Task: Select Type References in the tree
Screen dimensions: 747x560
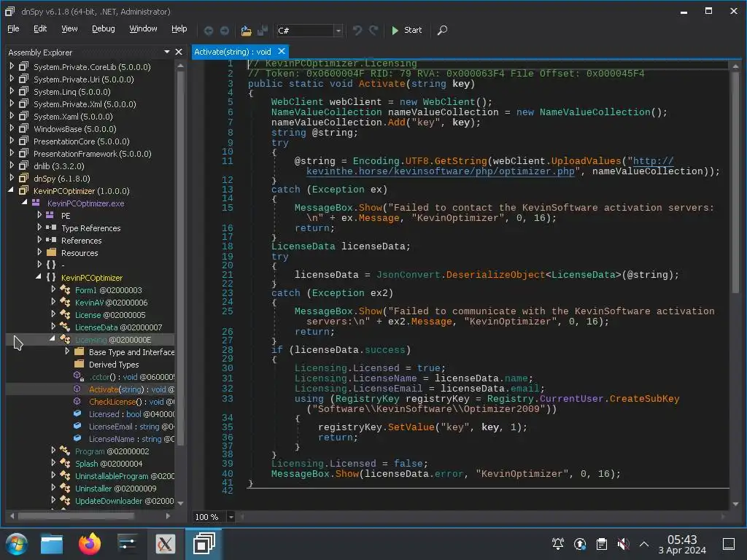Action: point(90,228)
